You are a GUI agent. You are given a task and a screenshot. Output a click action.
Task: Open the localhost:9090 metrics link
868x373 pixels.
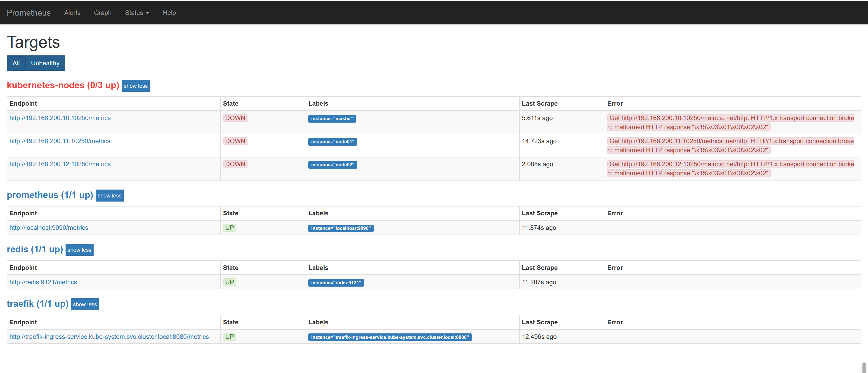[x=49, y=228]
